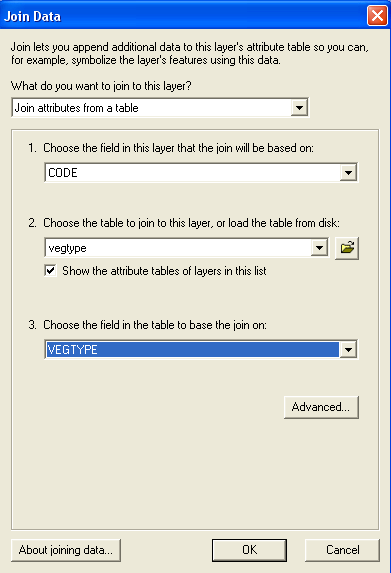
Task: Open the Advanced... join options
Action: pyautogui.click(x=321, y=407)
